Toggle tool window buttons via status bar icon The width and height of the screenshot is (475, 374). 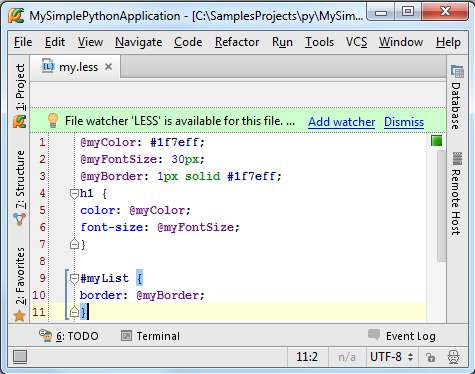pos(20,357)
